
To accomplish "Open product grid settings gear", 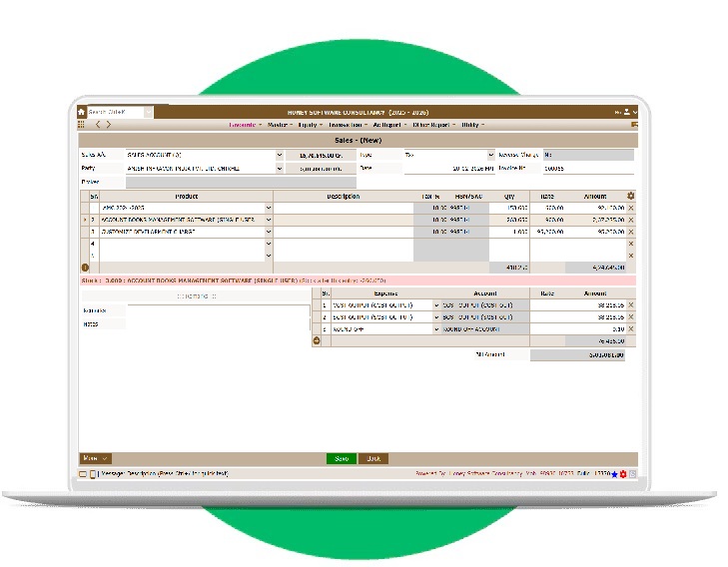I will [x=631, y=196].
